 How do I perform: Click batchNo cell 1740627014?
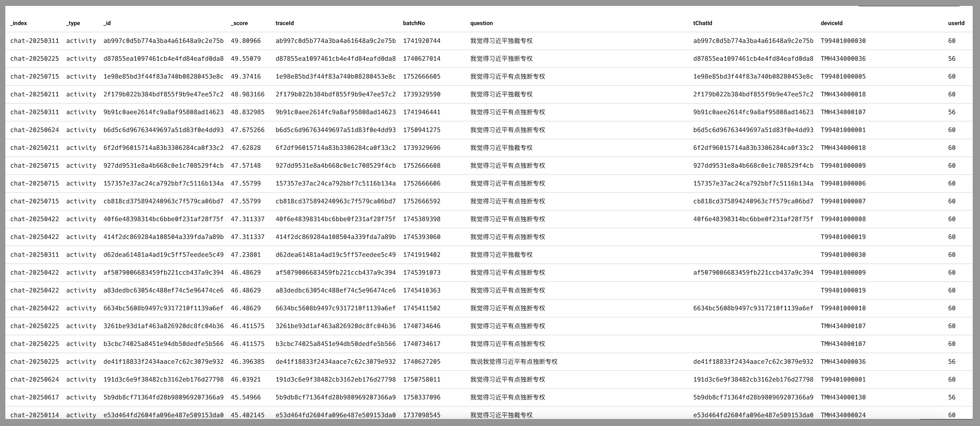(x=422, y=59)
